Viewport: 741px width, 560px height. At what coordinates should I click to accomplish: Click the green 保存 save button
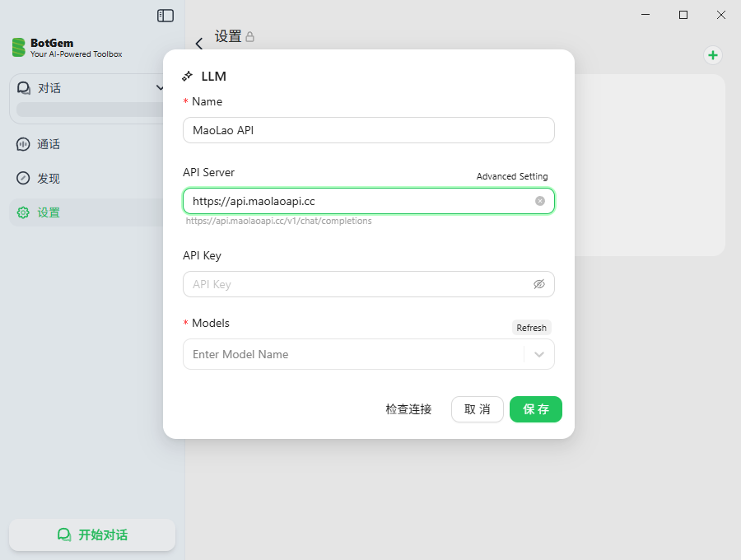coord(536,409)
